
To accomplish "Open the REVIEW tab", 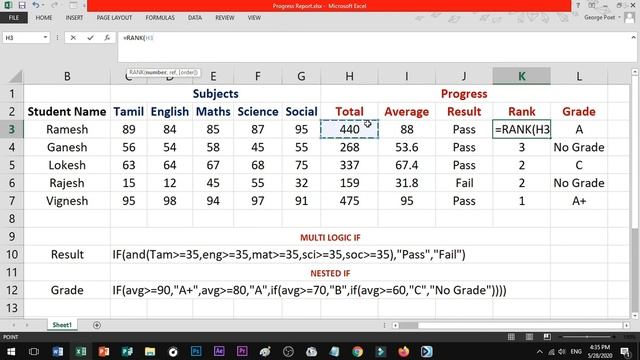I will (224, 18).
